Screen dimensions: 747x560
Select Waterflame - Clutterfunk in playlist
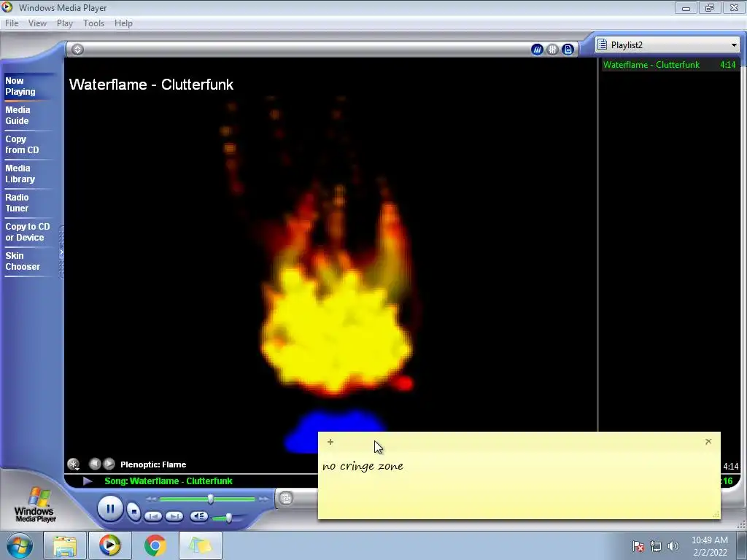click(670, 65)
